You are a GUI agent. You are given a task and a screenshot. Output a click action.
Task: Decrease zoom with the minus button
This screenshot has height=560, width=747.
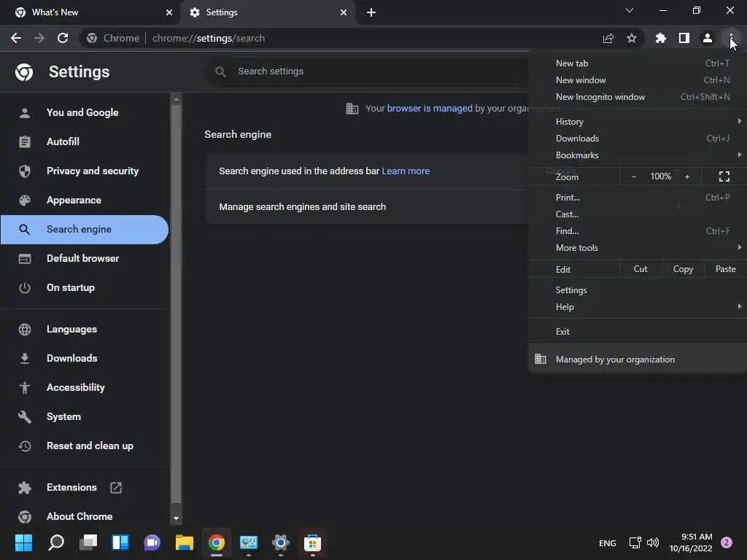tap(634, 176)
